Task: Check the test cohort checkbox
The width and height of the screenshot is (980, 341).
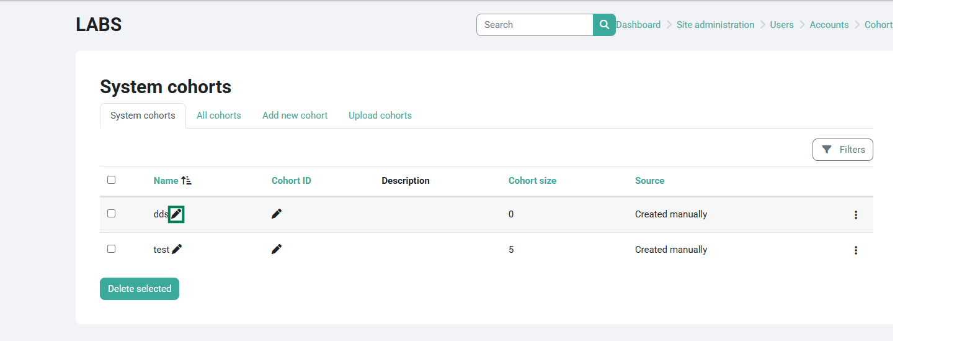Action: pos(112,249)
